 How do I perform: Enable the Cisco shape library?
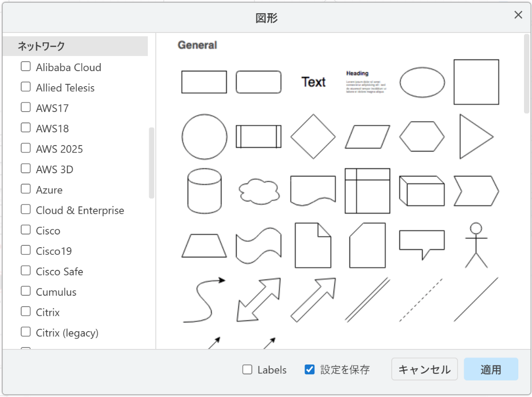pos(25,229)
